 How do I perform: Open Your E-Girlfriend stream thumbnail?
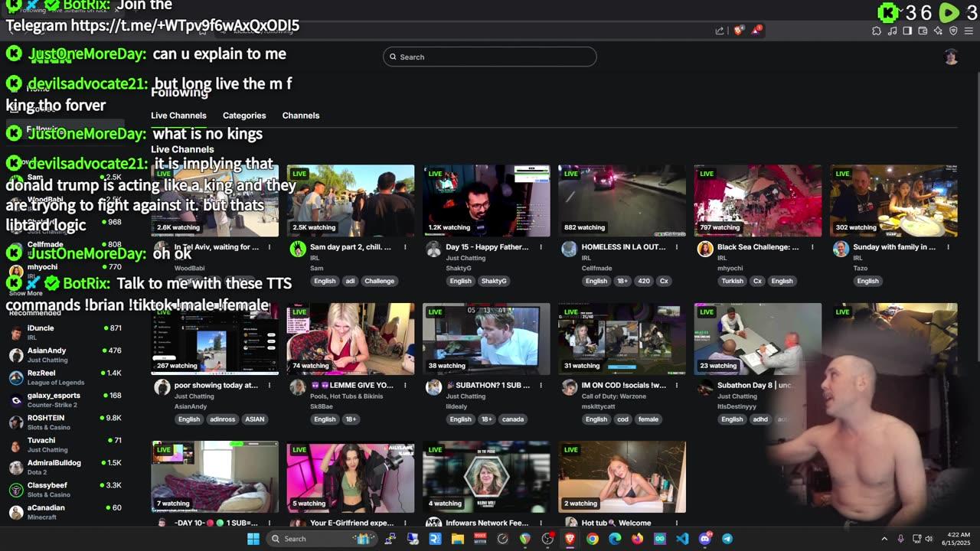(x=351, y=477)
